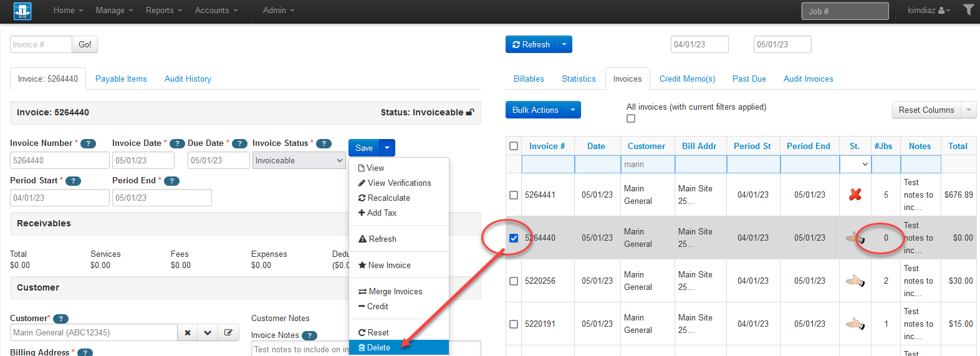Click the blue Refresh button
This screenshot has width=980, height=356.
(531, 44)
